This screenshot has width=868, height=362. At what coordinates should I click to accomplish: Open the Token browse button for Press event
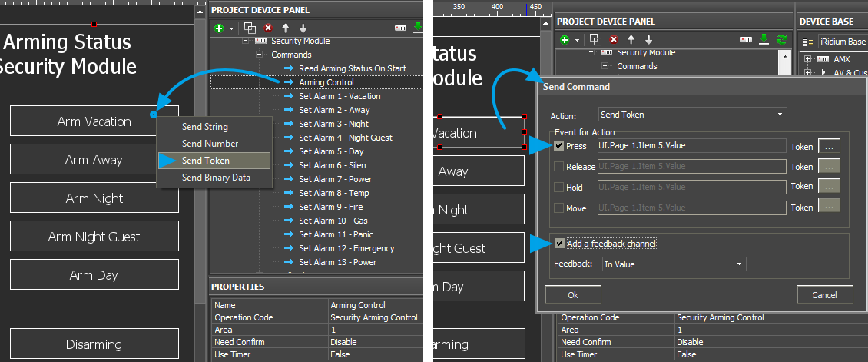pos(829,145)
